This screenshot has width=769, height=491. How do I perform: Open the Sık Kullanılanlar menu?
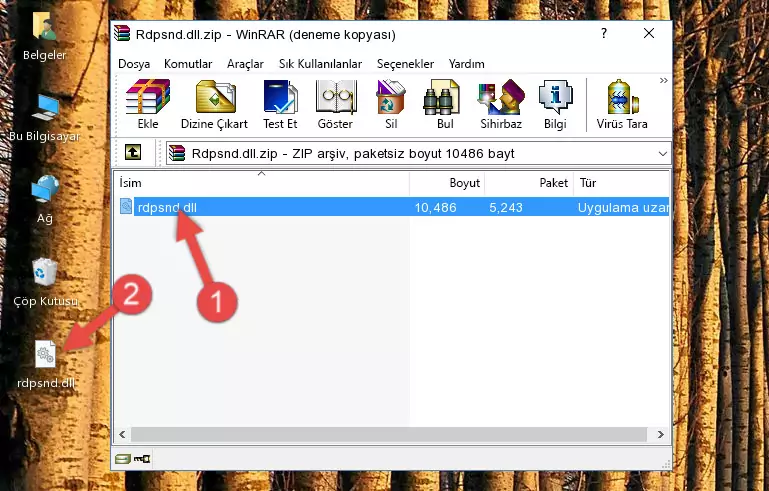320,64
